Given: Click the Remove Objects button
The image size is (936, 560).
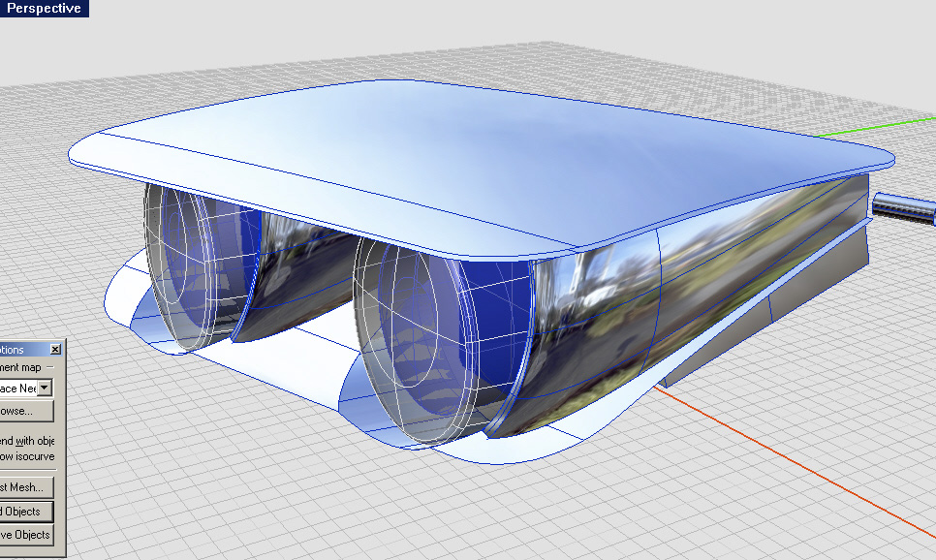Looking at the screenshot, I should (x=26, y=534).
